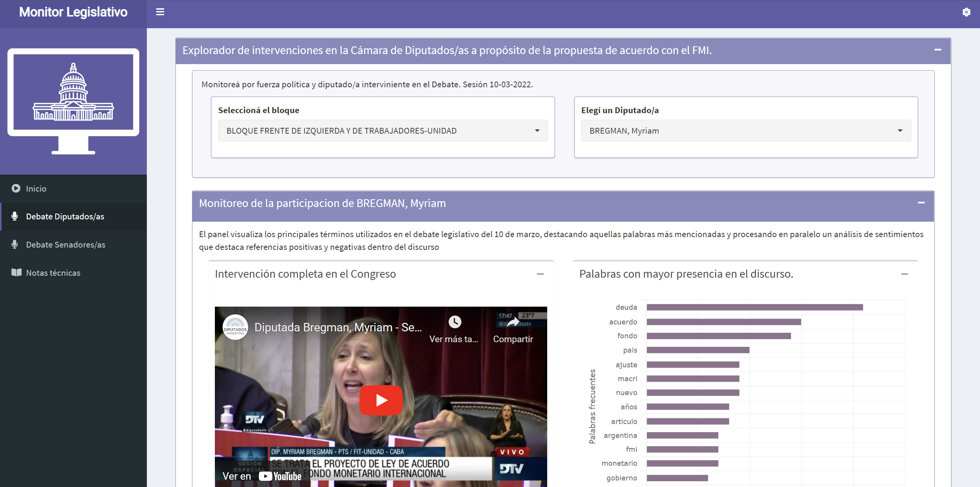Click the share icon labeled Compartir on the video

pos(513,322)
